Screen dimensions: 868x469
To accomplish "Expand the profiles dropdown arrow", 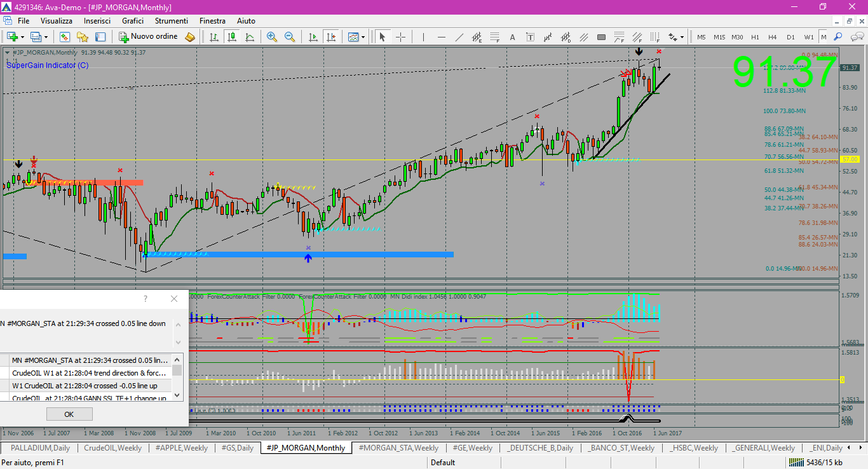I will coord(46,37).
